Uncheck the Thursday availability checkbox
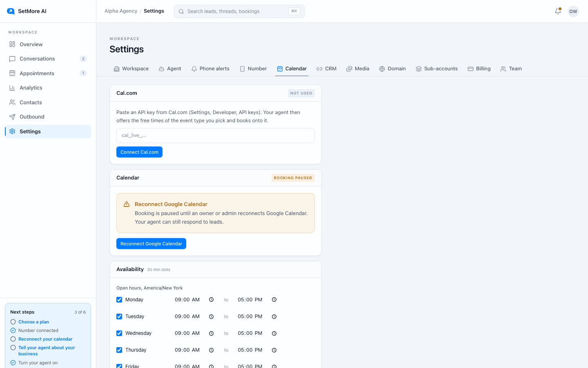The width and height of the screenshot is (588, 368). tap(119, 350)
